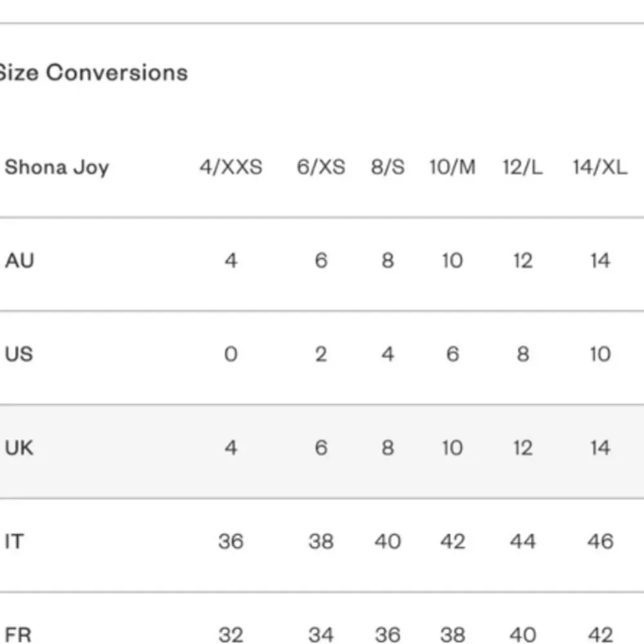Select the 14/XL column header
Image resolution: width=644 pixels, height=644 pixels.
[600, 167]
